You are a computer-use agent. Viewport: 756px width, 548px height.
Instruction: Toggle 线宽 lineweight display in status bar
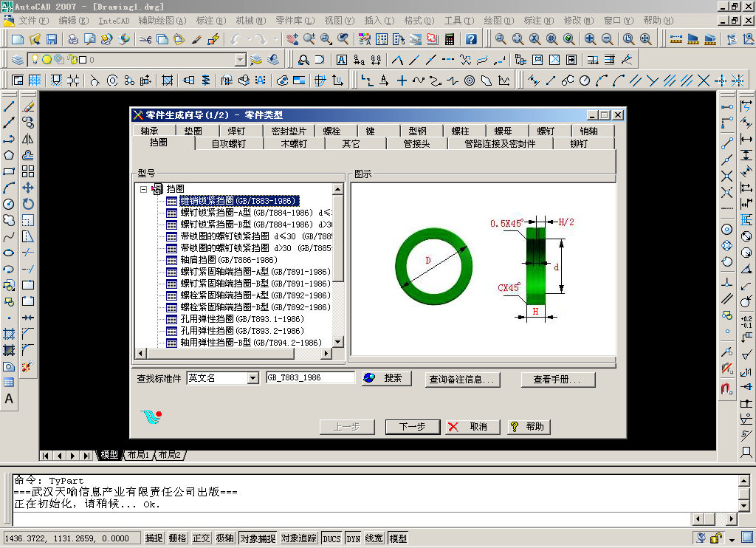pyautogui.click(x=374, y=538)
